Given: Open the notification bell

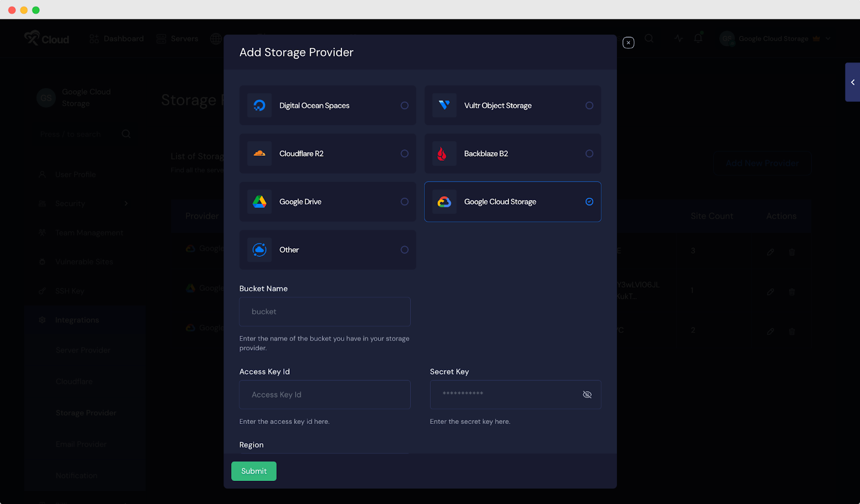Looking at the screenshot, I should (698, 38).
